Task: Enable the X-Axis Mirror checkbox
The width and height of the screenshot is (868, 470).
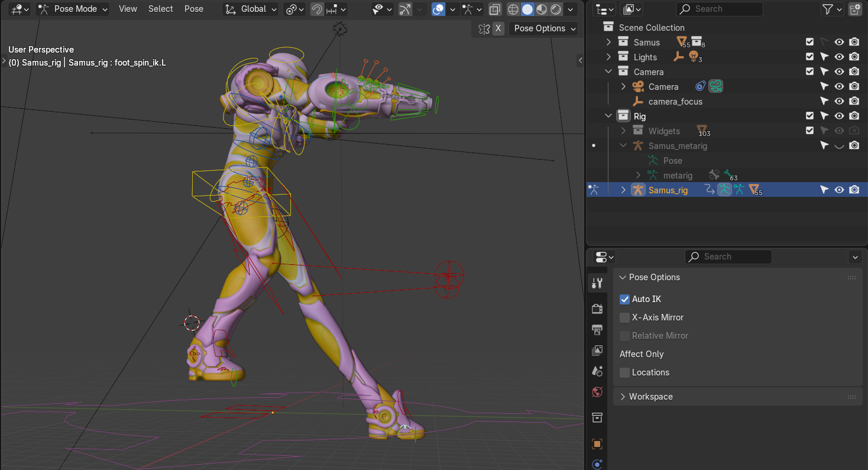Action: [625, 317]
